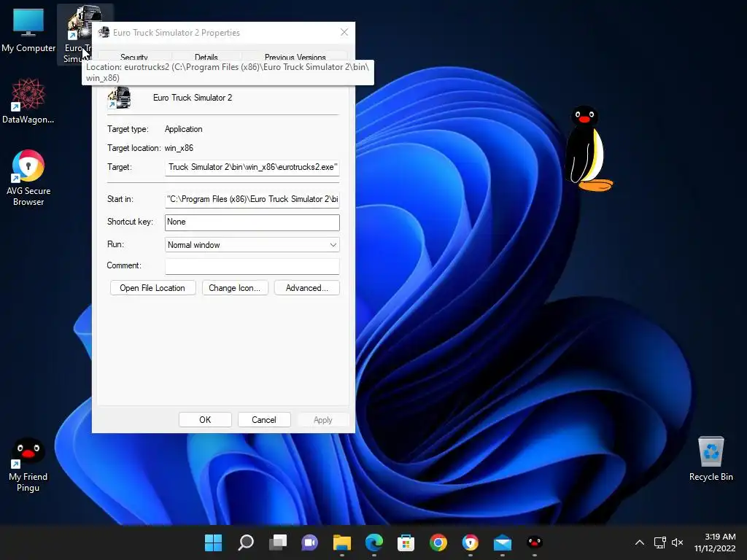This screenshot has width=747, height=560.
Task: Open the clock and date panel
Action: click(715, 542)
